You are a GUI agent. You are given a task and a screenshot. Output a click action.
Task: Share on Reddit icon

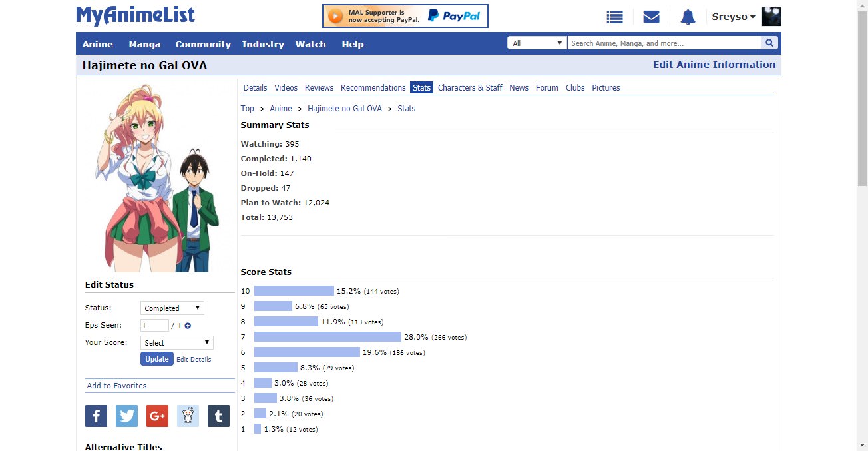[x=188, y=416]
